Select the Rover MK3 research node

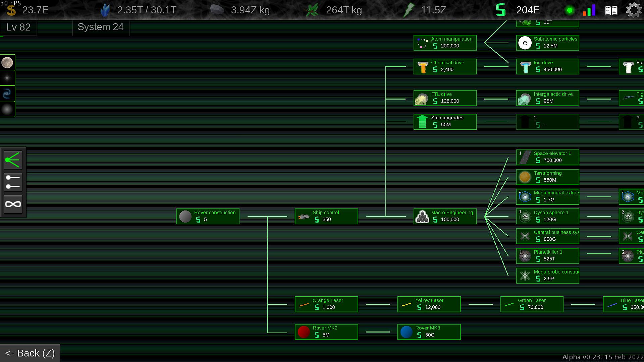[x=429, y=332]
